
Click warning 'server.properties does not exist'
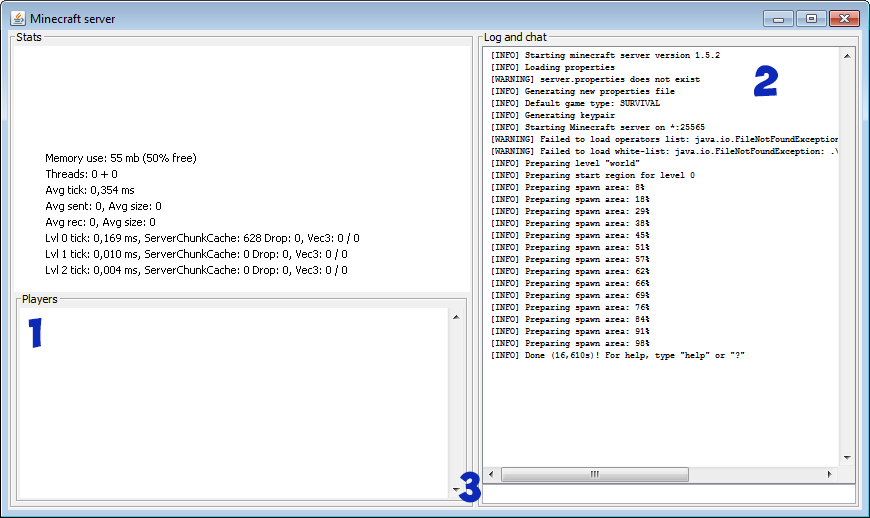pos(595,79)
